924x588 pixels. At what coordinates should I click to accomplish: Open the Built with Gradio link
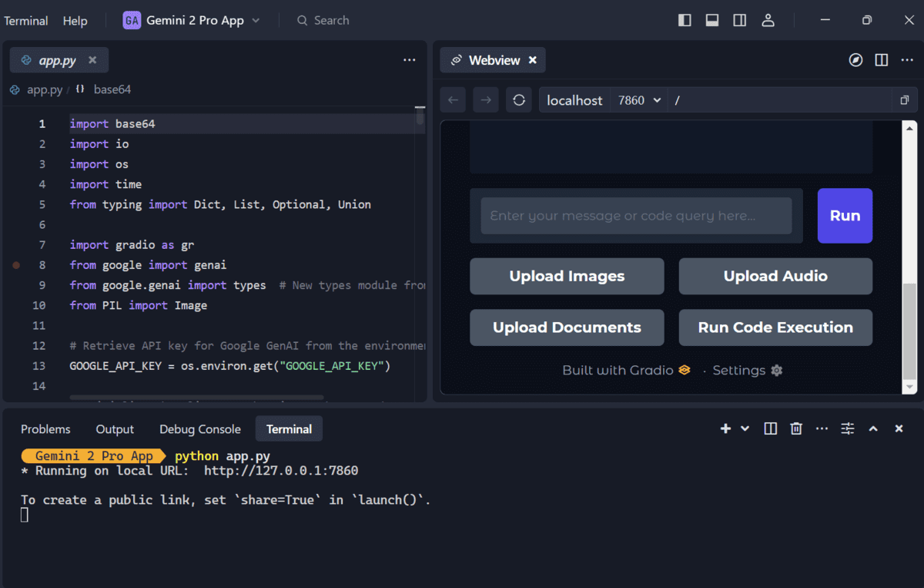tap(626, 371)
